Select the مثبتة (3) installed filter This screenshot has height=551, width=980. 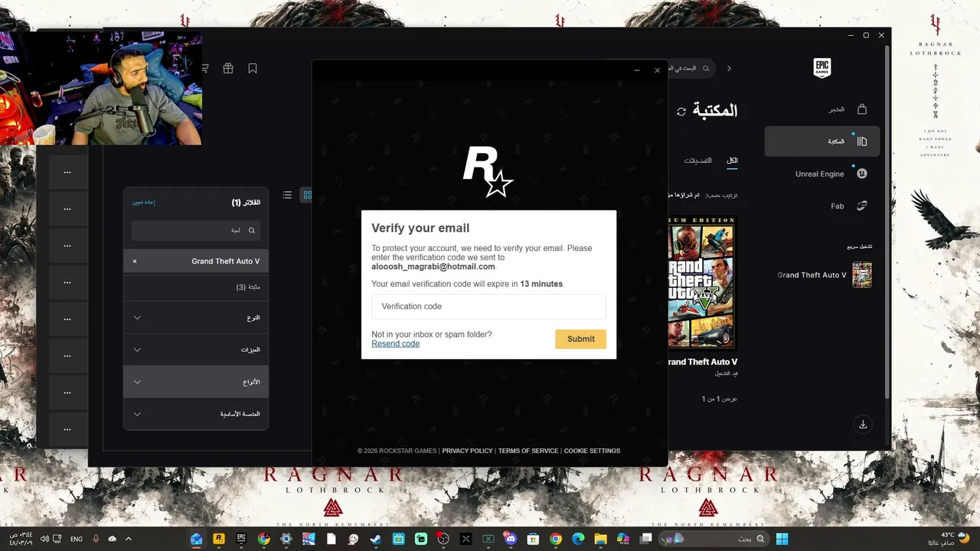point(196,287)
